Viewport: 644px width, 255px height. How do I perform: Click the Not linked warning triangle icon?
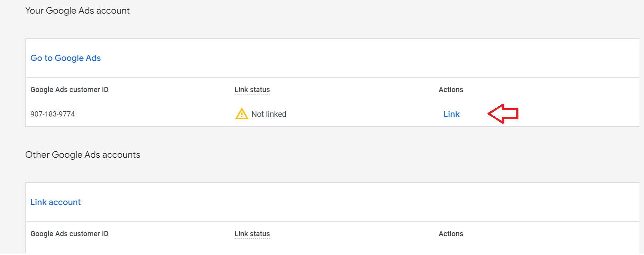[241, 114]
